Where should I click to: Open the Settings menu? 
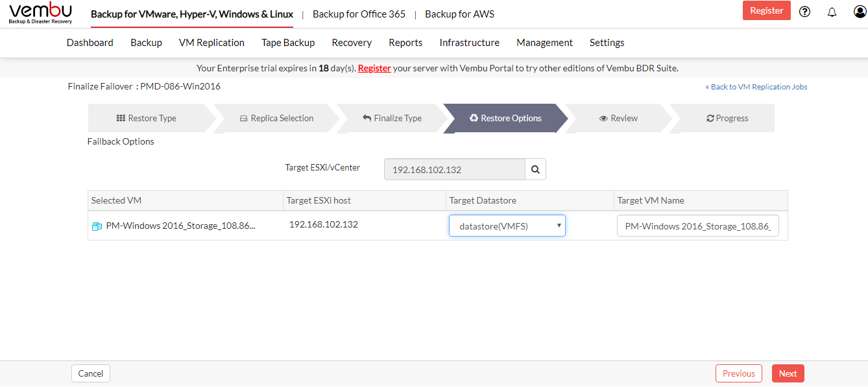607,43
